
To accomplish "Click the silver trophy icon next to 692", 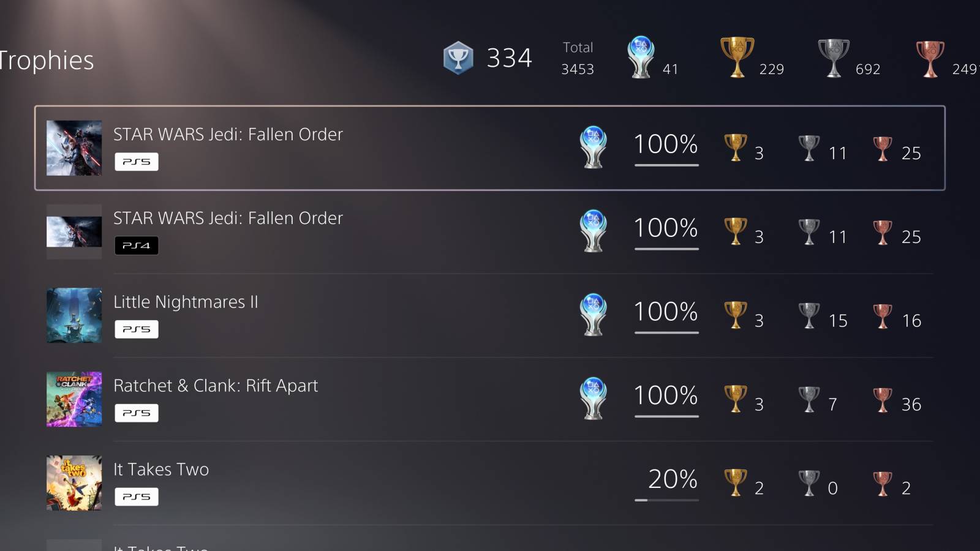I will click(834, 58).
